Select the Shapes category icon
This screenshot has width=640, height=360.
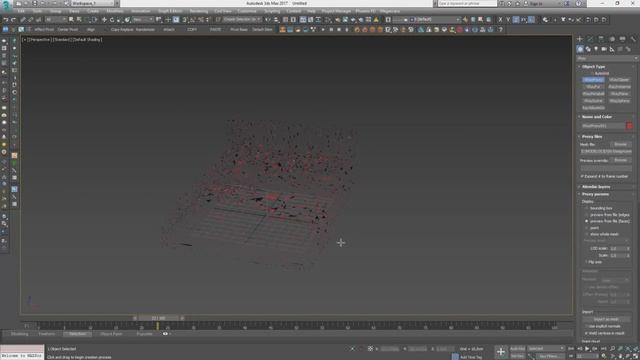click(x=588, y=49)
